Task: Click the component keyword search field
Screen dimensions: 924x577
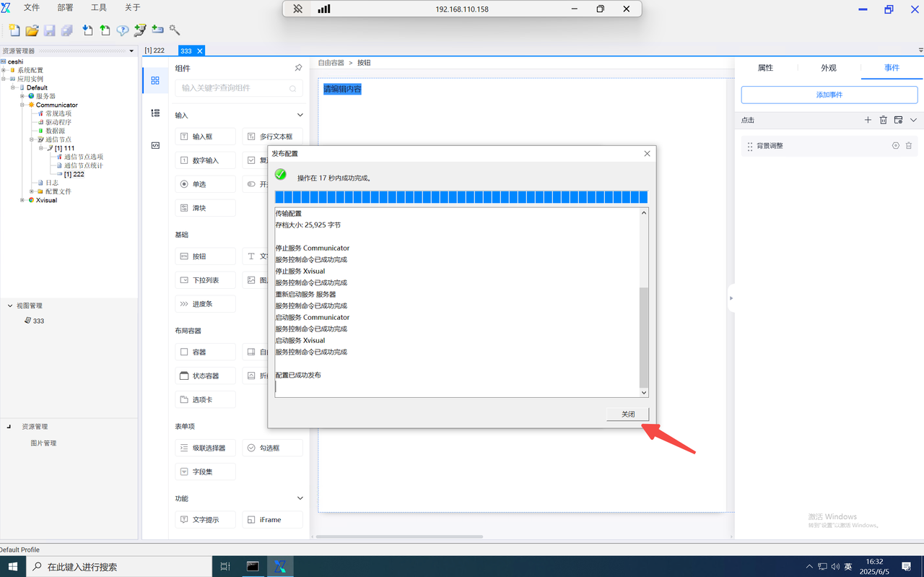Action: coord(239,88)
